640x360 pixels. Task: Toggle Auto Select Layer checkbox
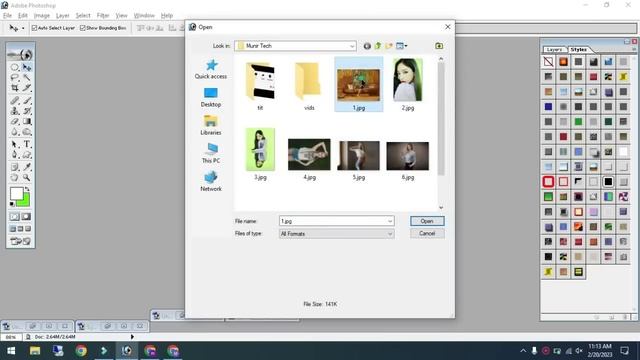pyautogui.click(x=34, y=28)
